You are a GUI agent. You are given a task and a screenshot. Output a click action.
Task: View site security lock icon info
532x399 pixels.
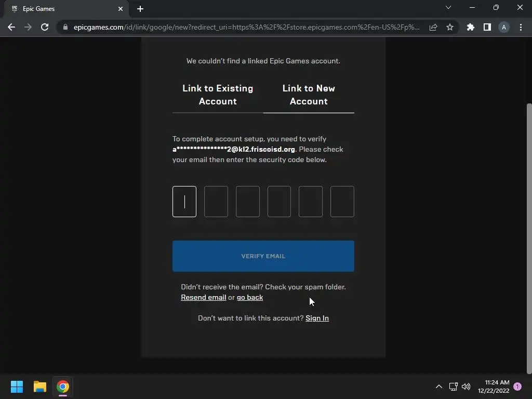pyautogui.click(x=65, y=27)
